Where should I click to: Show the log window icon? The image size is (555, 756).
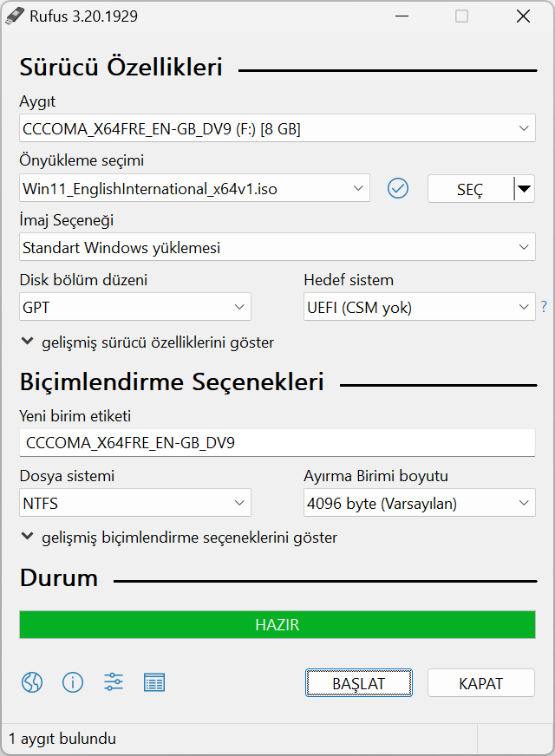(154, 682)
